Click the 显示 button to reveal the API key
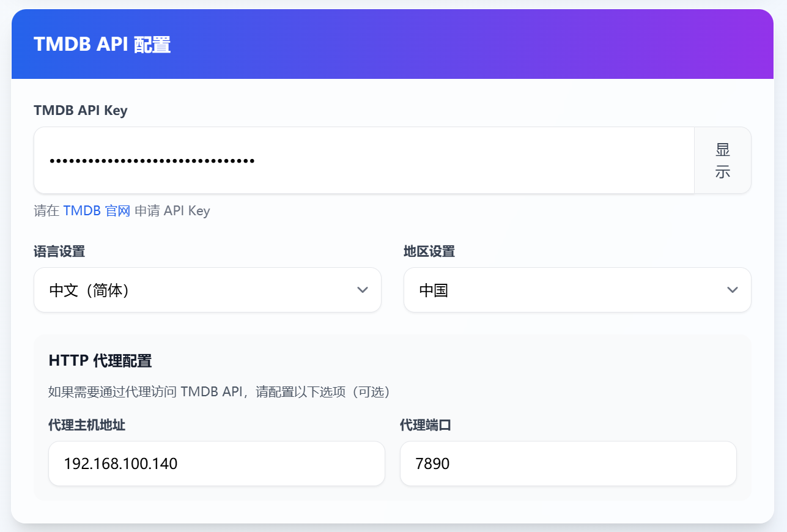 pos(722,160)
